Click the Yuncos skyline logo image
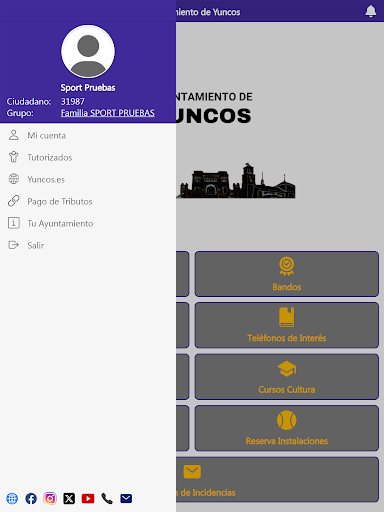384x512 pixels. tap(236, 181)
